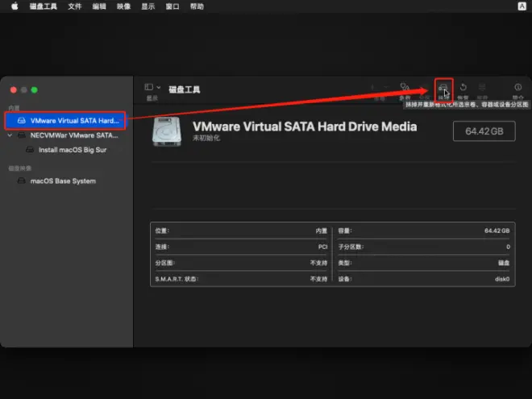The width and height of the screenshot is (532, 399).
Task: Open the 显示 menu
Action: (x=148, y=6)
